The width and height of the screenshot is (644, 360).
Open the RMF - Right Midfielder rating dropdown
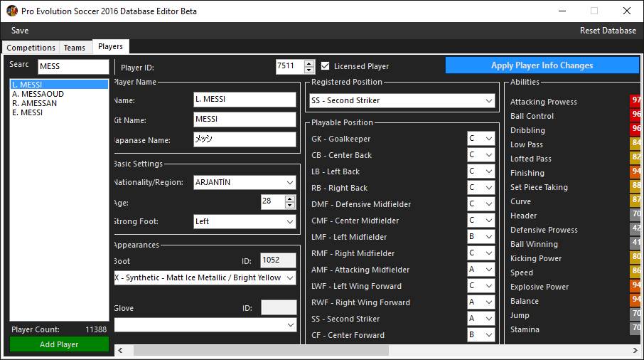click(481, 253)
